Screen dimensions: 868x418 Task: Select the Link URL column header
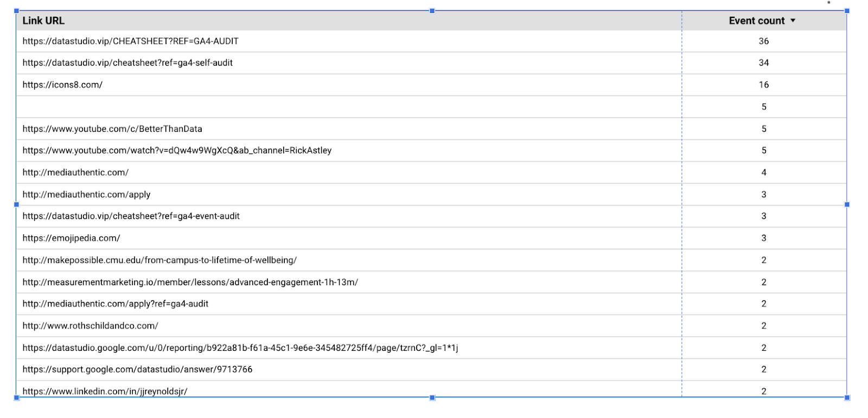pos(43,21)
